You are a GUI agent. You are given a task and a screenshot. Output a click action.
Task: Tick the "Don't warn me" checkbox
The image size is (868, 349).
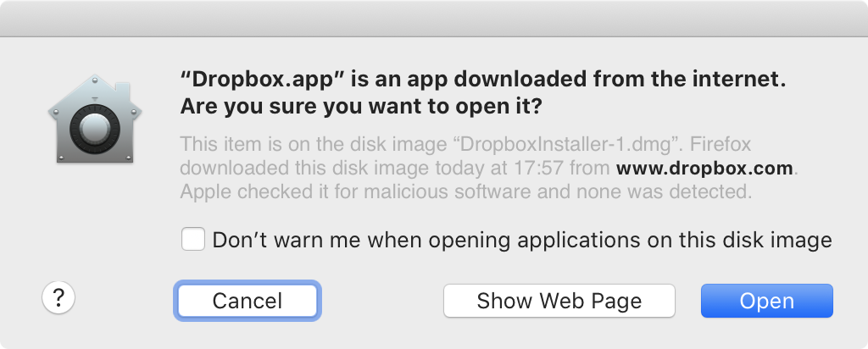click(x=193, y=240)
